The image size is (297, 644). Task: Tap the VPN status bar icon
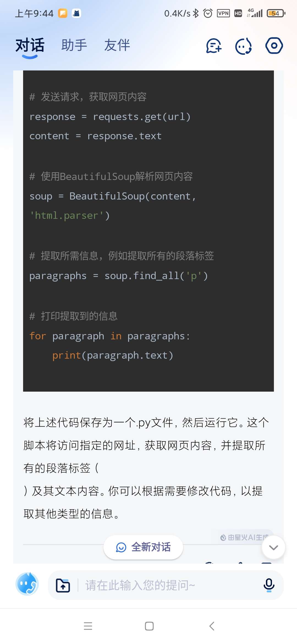click(223, 13)
